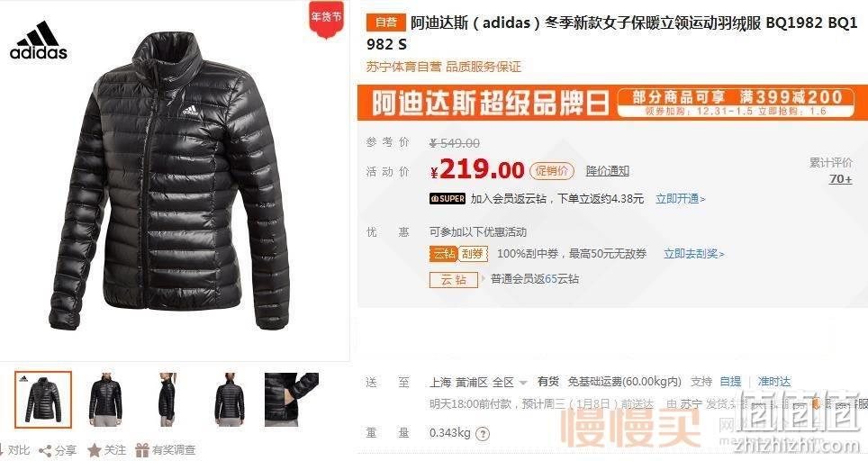The width and height of the screenshot is (868, 461).
Task: Click the 准时达 delivery option link
Action: click(773, 382)
